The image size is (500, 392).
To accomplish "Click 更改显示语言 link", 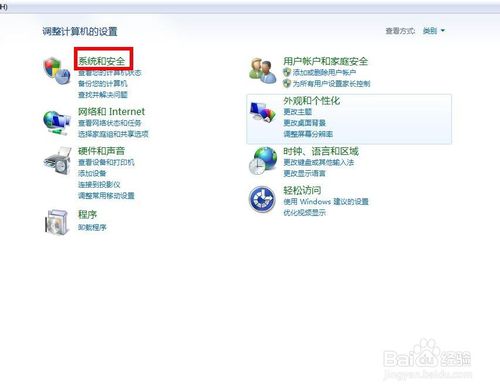I will coord(304,173).
